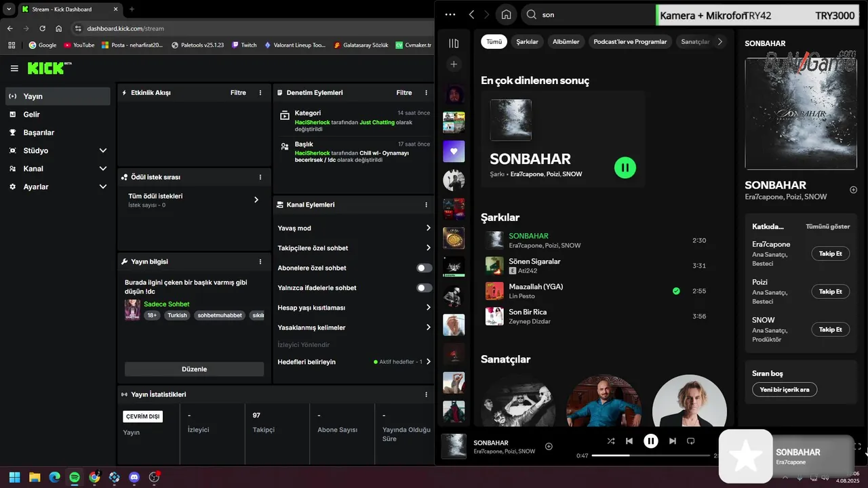
Task: Select Şarkılar filter chip
Action: [x=527, y=41]
